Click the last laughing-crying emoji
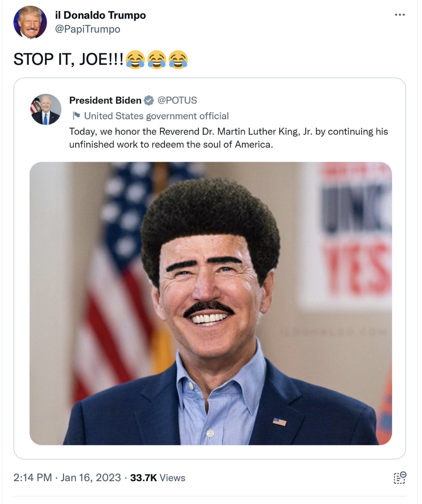 (x=178, y=60)
